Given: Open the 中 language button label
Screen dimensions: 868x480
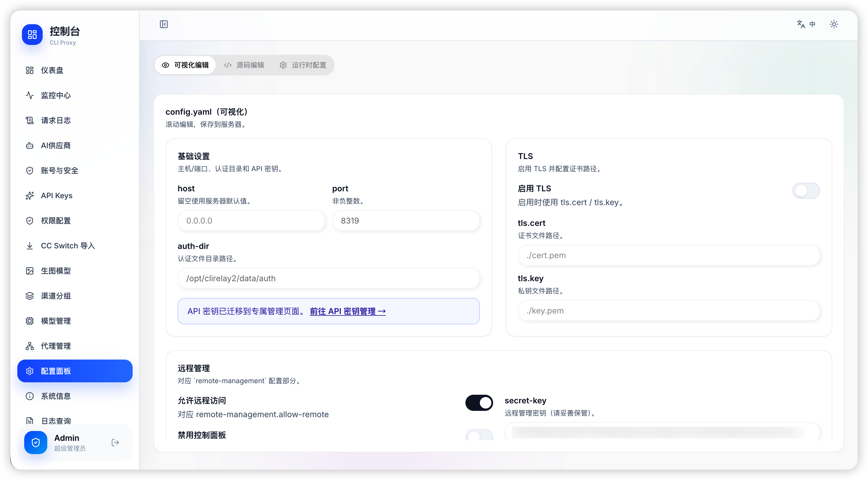Looking at the screenshot, I should (x=812, y=24).
